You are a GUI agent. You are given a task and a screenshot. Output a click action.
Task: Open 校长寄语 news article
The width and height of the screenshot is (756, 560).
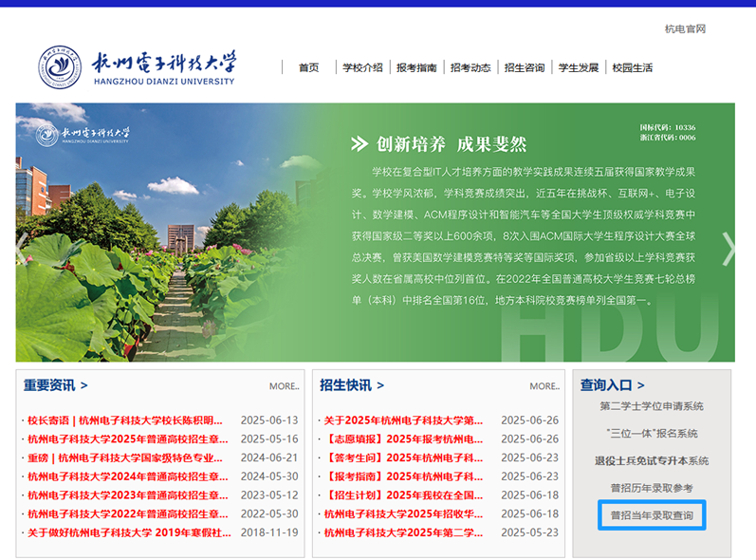tap(125, 420)
